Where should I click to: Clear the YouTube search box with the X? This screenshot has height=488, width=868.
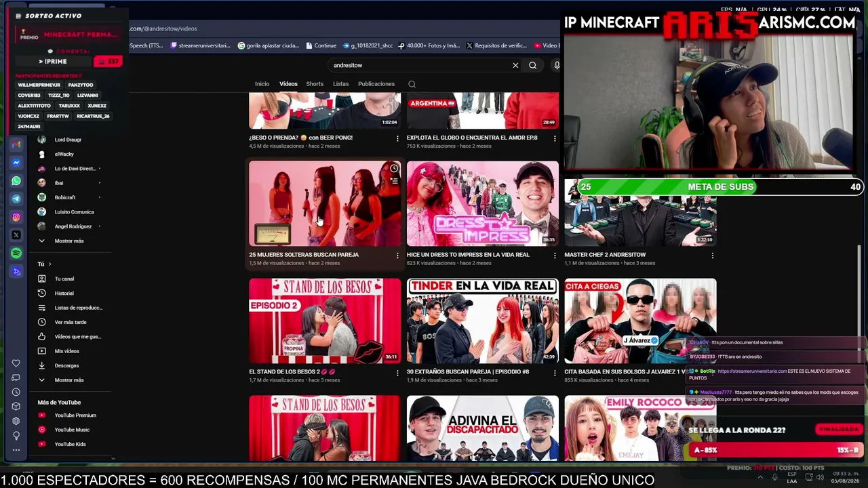coord(515,65)
